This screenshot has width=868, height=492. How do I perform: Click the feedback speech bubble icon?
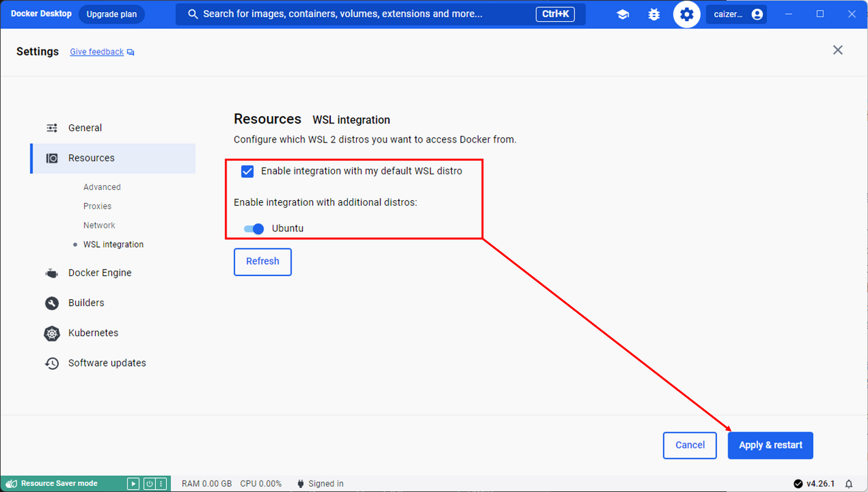coord(131,52)
